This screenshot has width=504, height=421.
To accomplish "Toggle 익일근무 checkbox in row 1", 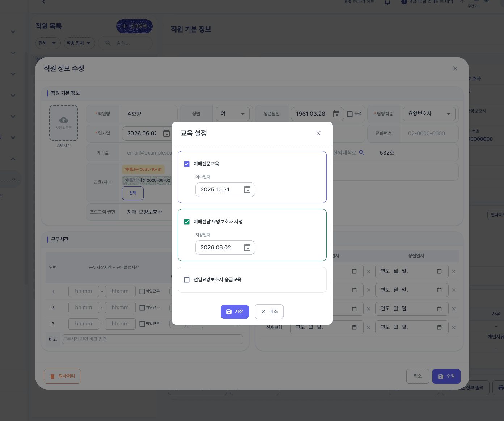I will [142, 291].
